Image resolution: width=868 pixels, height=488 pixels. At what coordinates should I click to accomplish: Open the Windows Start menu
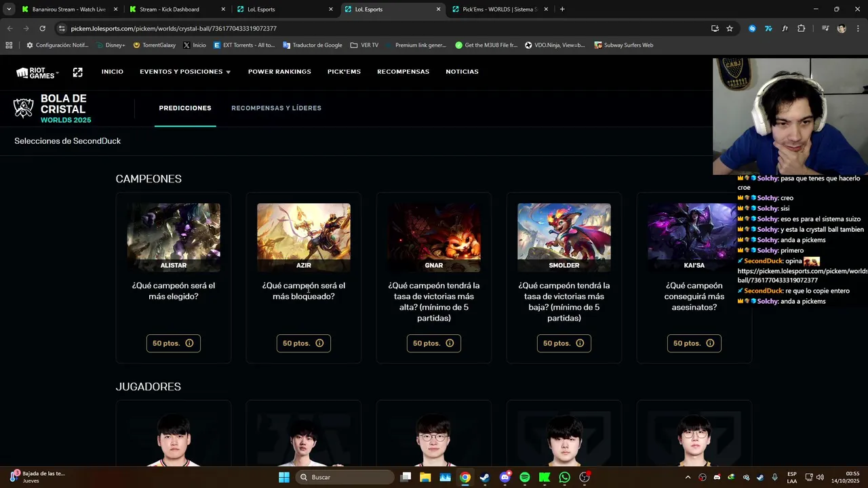(284, 477)
